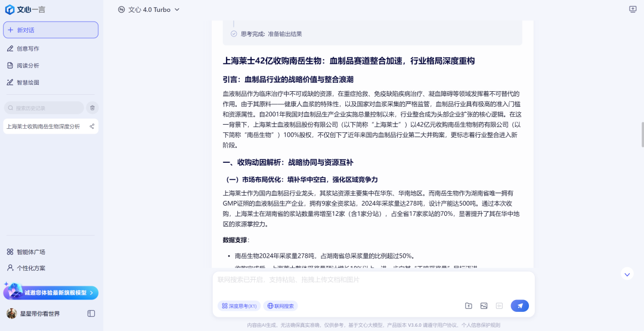The image size is (644, 331).
Task: Open 阅读分析 from sidebar
Action: [x=23, y=65]
